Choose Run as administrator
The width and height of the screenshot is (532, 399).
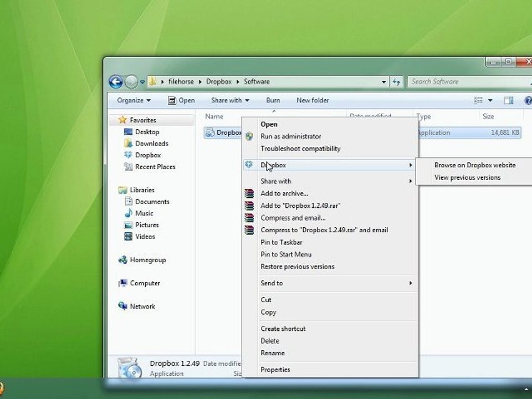click(x=291, y=136)
